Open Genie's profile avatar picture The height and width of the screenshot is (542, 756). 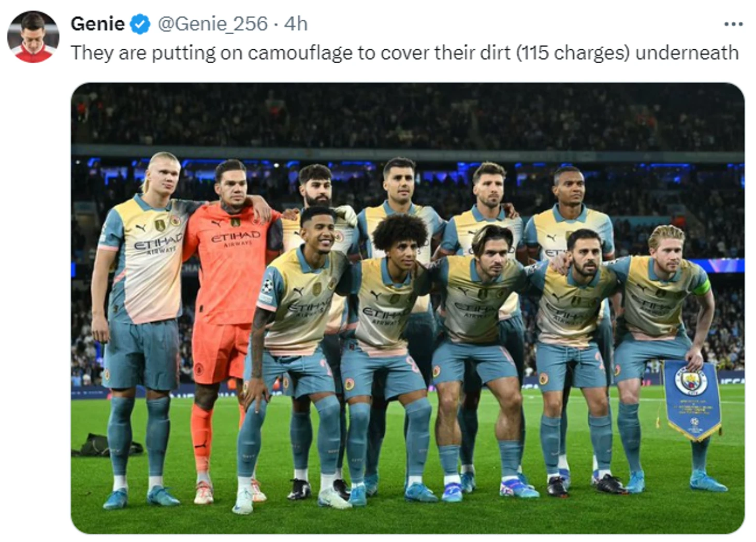pyautogui.click(x=33, y=37)
